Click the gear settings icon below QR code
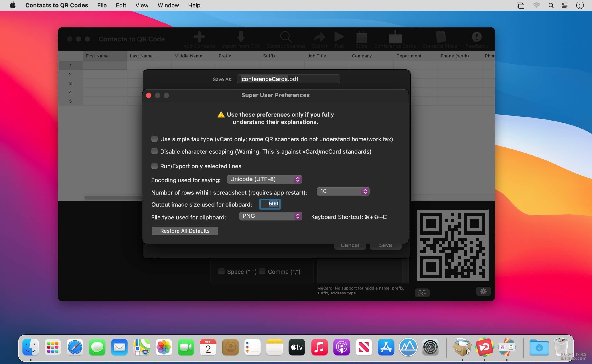592x364 pixels. (483, 291)
